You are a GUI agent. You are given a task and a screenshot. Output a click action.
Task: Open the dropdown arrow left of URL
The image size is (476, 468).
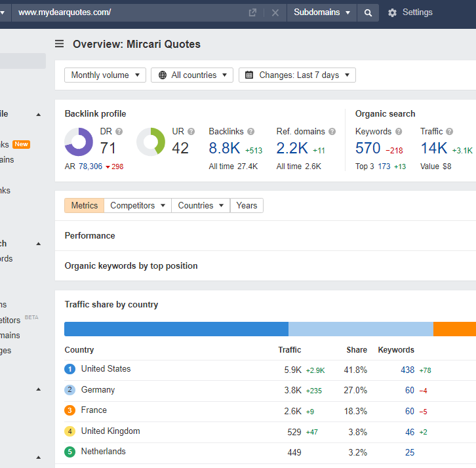coord(3,12)
